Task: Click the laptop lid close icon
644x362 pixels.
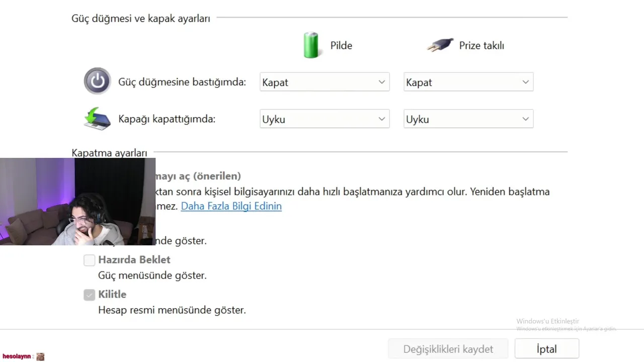Action: pyautogui.click(x=97, y=119)
